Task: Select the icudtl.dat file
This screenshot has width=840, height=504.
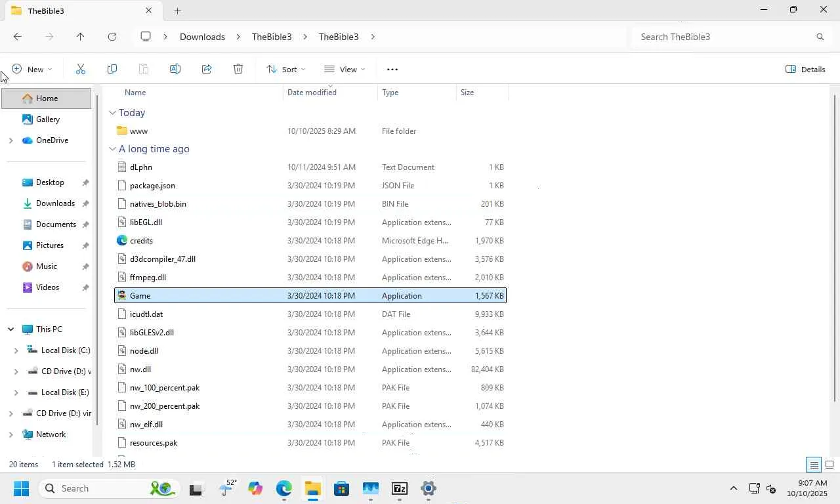Action: point(310,314)
